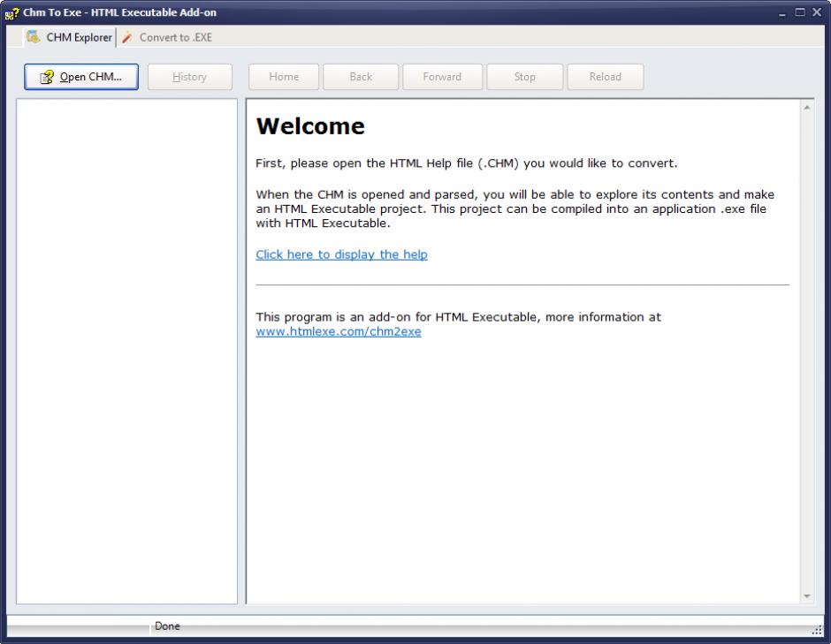Click the Stop button
This screenshot has width=831, height=644.
click(x=524, y=77)
